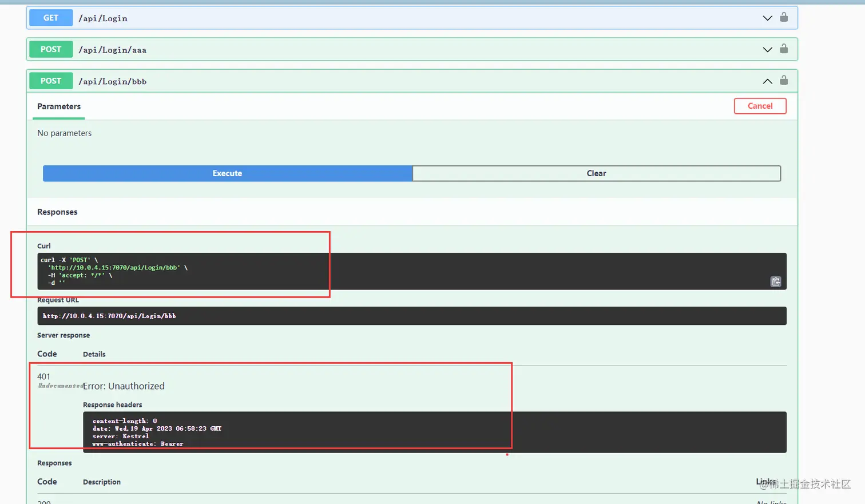Collapse the POST /api/Login/bbb chevron
Image resolution: width=865 pixels, height=504 pixels.
pos(768,81)
